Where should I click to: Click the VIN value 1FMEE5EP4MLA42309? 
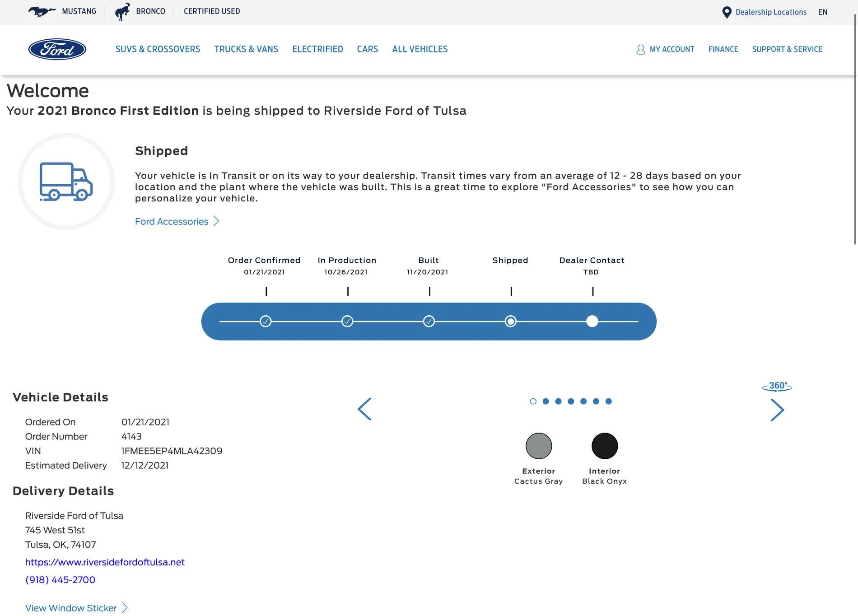coord(172,451)
